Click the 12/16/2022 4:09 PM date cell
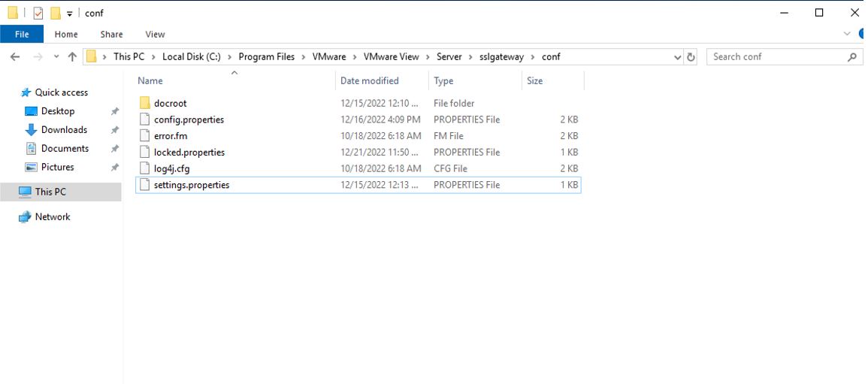This screenshot has width=868, height=384. tap(380, 119)
